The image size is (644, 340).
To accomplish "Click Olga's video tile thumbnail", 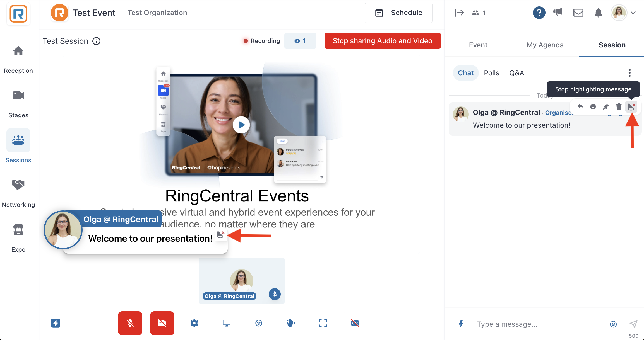I will pyautogui.click(x=242, y=281).
